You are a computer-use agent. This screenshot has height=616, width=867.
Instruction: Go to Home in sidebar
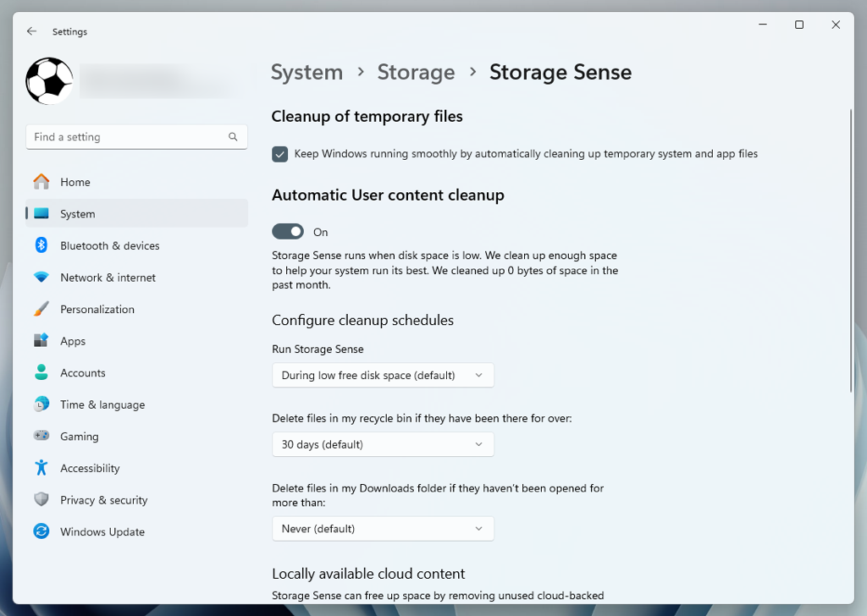[x=136, y=182]
